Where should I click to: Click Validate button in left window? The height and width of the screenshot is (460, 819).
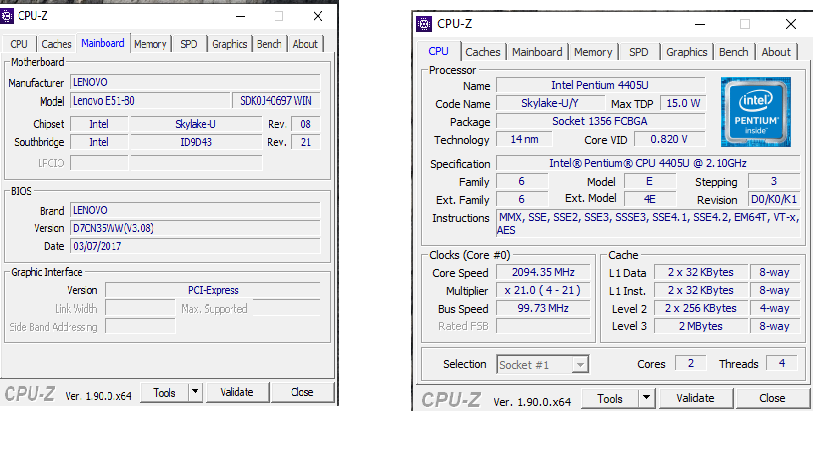click(237, 392)
